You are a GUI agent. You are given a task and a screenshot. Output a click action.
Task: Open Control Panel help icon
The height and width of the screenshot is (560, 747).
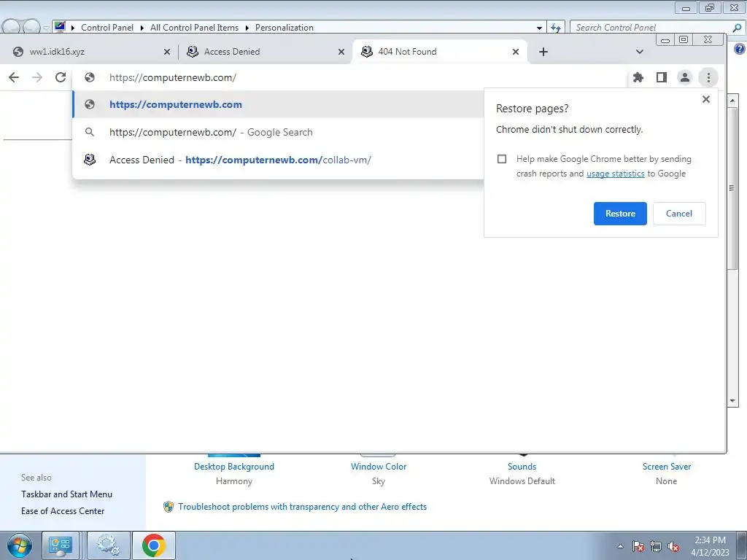740,49
